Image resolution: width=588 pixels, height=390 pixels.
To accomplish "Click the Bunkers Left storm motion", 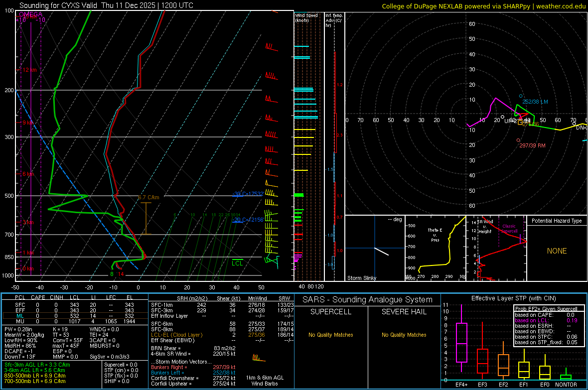I will (x=193, y=373).
